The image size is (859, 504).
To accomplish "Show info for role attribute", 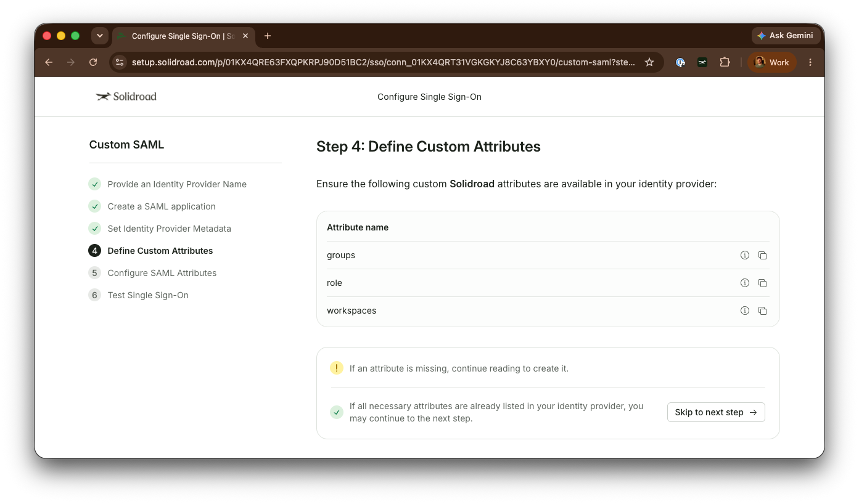I will coord(744,283).
